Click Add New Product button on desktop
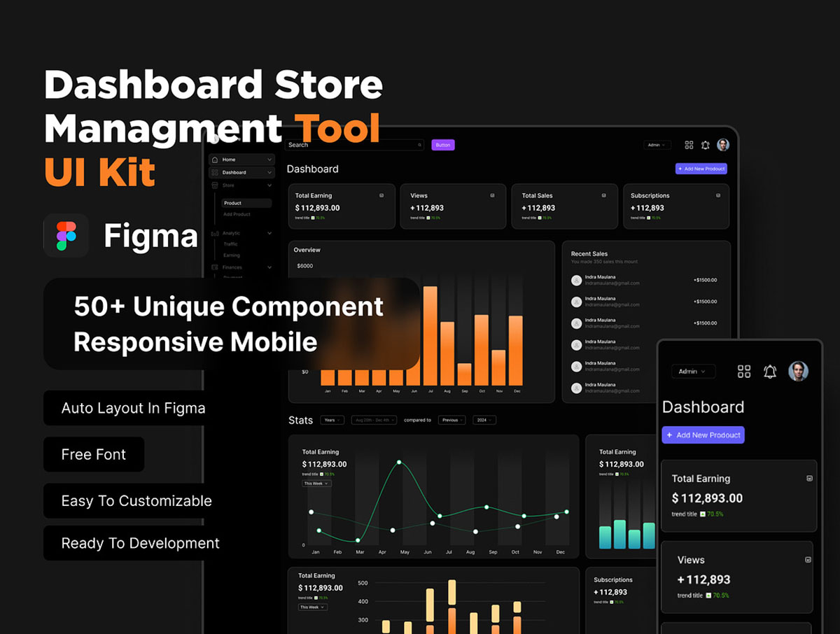The height and width of the screenshot is (634, 840). point(701,169)
